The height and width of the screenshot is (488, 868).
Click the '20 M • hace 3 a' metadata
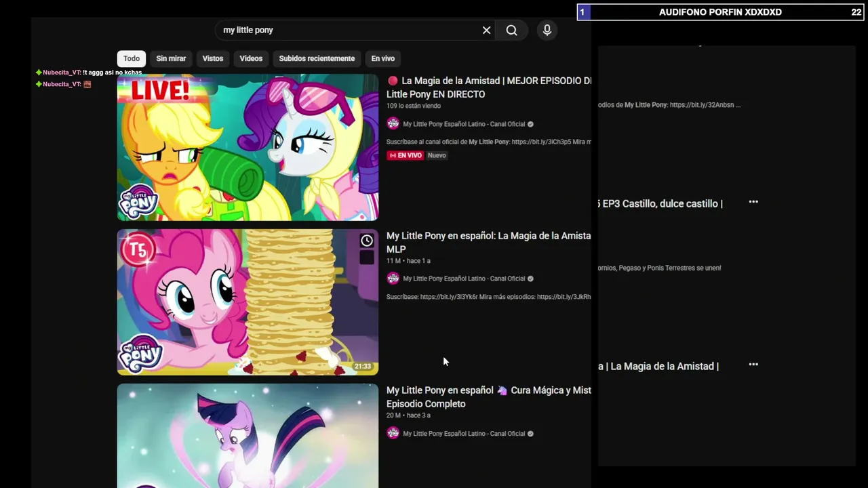pos(408,415)
